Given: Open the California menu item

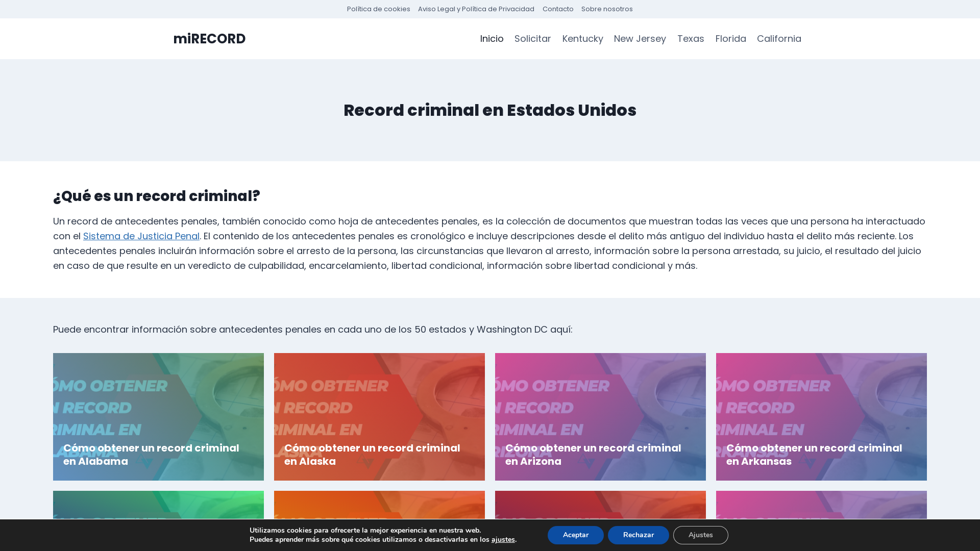Looking at the screenshot, I should 778,39.
